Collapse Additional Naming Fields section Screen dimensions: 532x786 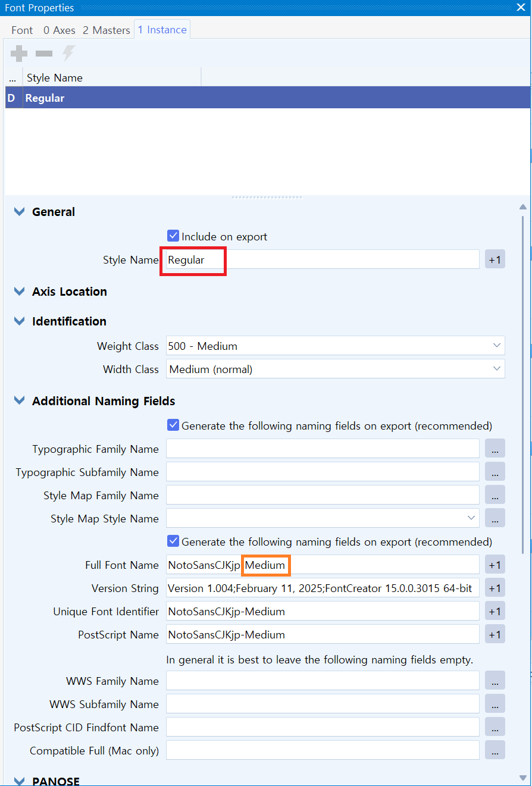coord(20,401)
